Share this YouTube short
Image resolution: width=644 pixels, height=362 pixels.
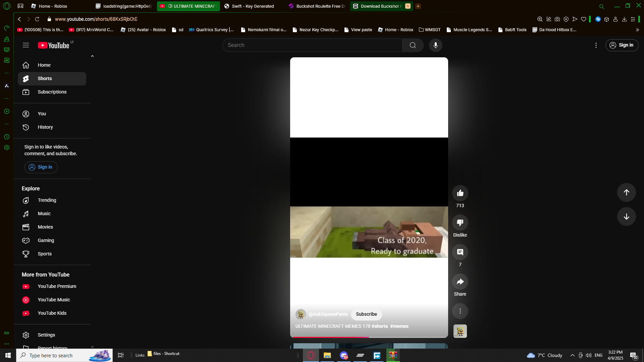(460, 282)
